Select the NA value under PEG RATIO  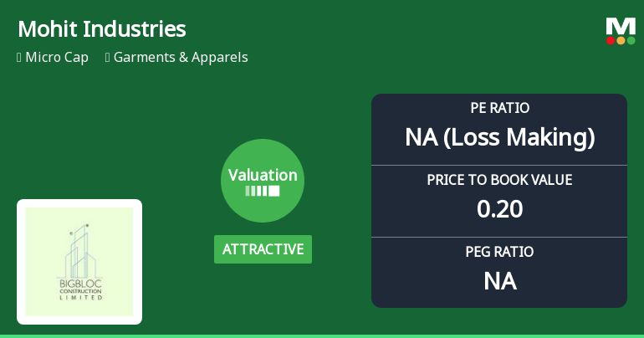pyautogui.click(x=499, y=281)
